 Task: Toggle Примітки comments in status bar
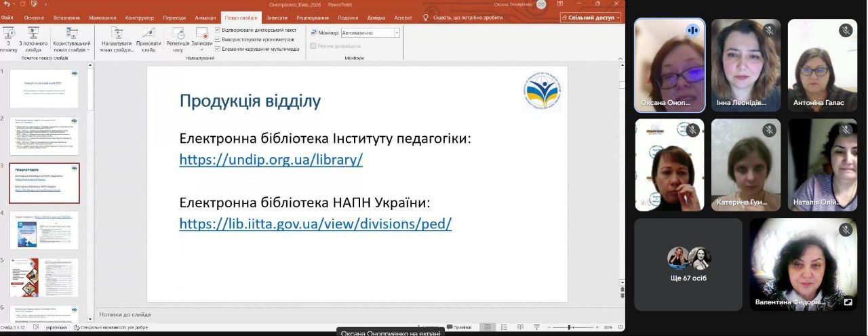point(458,327)
